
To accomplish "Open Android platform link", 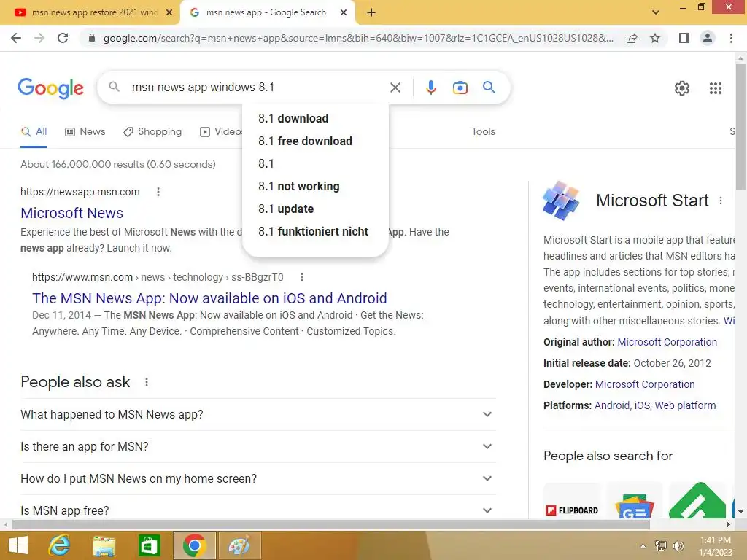I will (612, 405).
